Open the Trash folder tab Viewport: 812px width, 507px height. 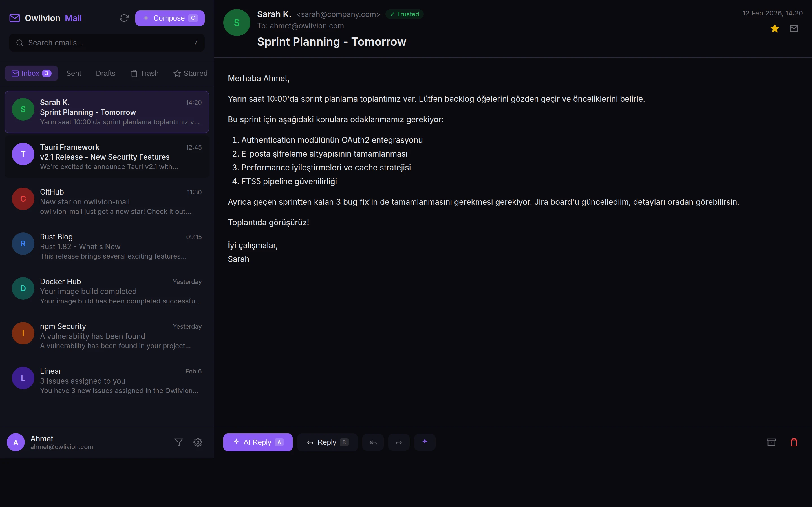click(145, 73)
